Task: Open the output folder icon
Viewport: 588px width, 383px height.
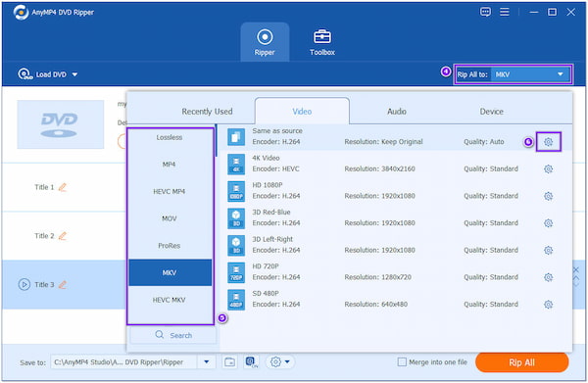Action: click(230, 362)
